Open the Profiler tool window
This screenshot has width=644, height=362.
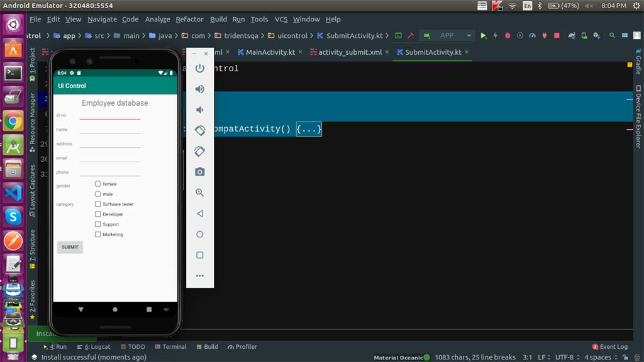[x=242, y=347]
